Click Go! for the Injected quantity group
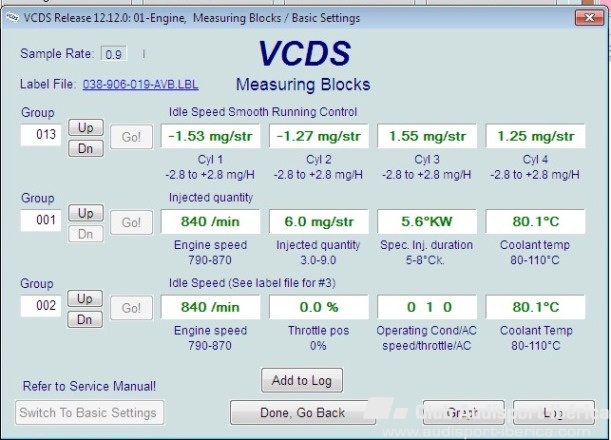 point(131,222)
